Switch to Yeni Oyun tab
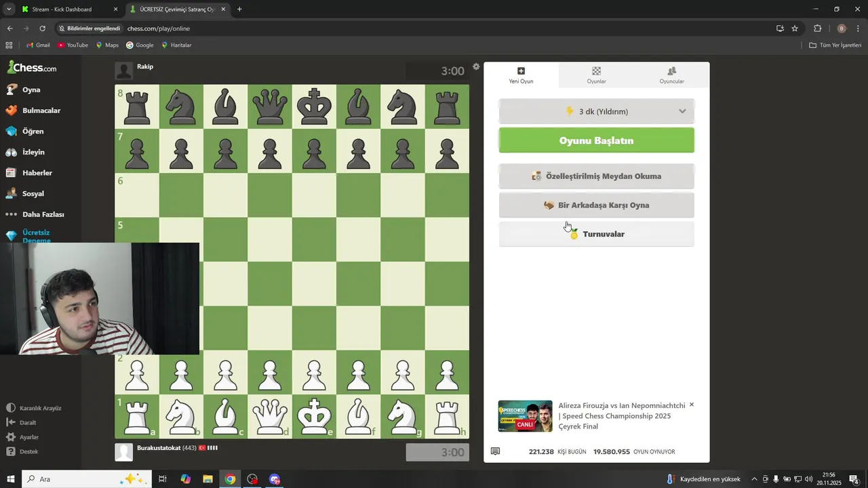868x488 pixels. click(521, 75)
